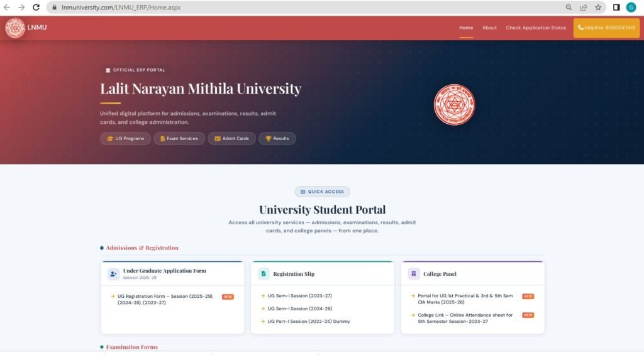The width and height of the screenshot is (644, 355).
Task: Click the Helpline phone number button
Action: 606,28
